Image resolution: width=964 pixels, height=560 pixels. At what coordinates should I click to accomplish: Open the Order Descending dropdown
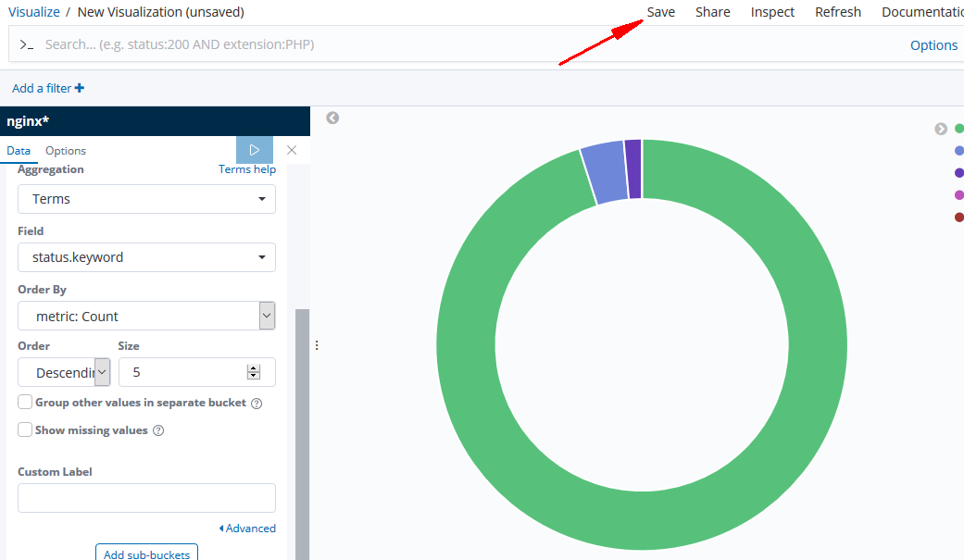tap(64, 372)
